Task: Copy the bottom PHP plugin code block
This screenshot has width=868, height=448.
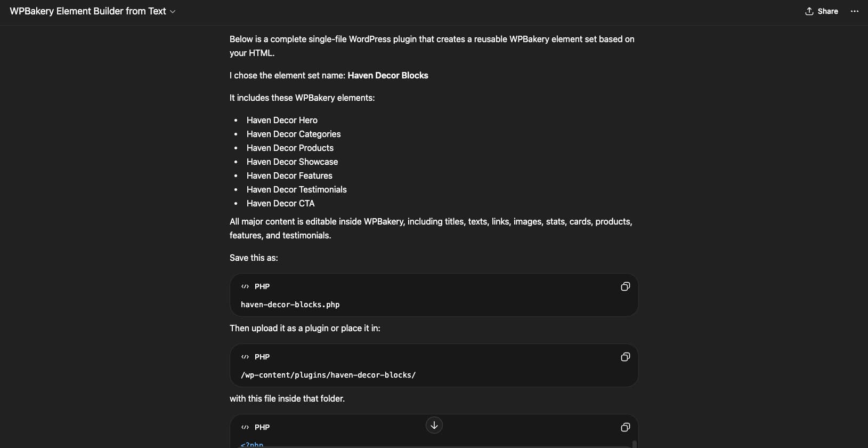Action: (625, 427)
